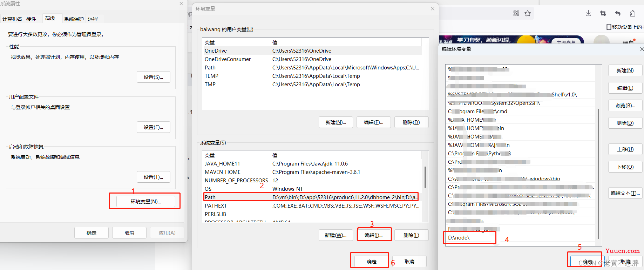Click system variables 新建(W)... button
The image size is (644, 270).
click(336, 235)
